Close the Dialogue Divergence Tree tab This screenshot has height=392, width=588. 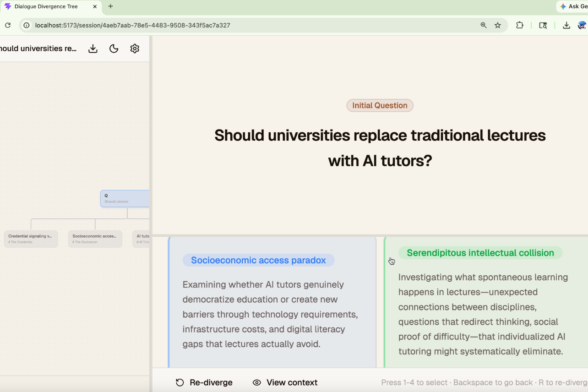(x=95, y=6)
